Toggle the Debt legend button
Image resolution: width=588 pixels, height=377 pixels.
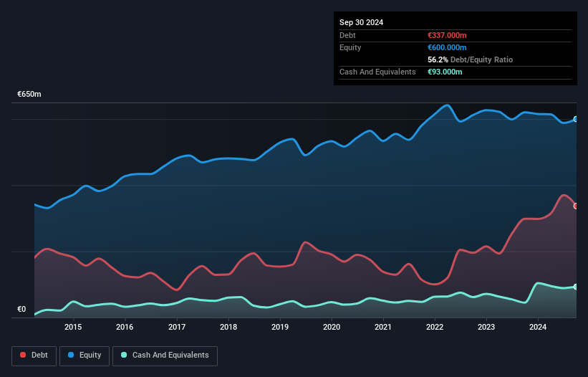(34, 355)
